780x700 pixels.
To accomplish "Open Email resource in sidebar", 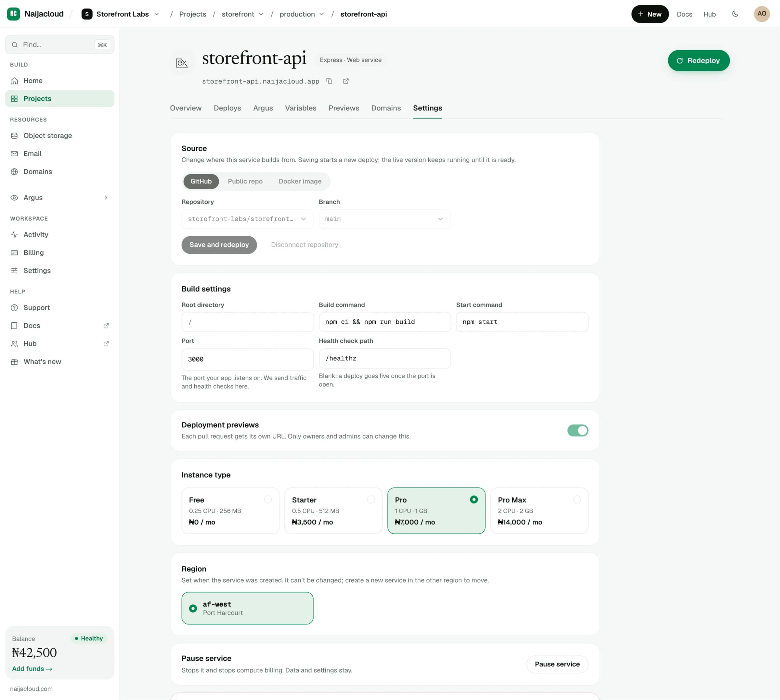I will click(59, 154).
